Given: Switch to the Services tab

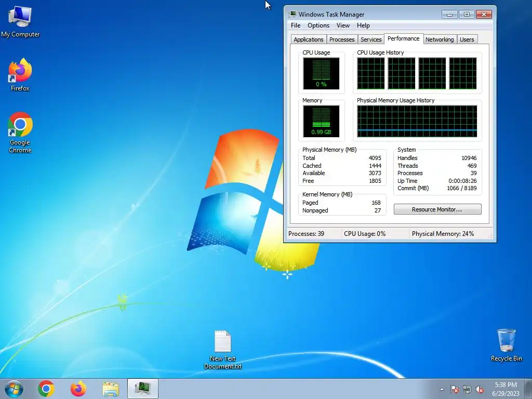Looking at the screenshot, I should tap(371, 39).
